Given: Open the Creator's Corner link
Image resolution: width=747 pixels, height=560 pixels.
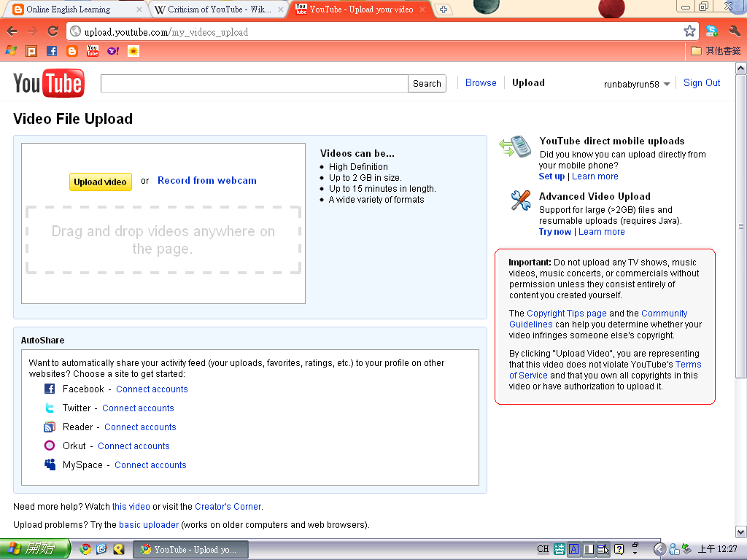Looking at the screenshot, I should point(228,507).
